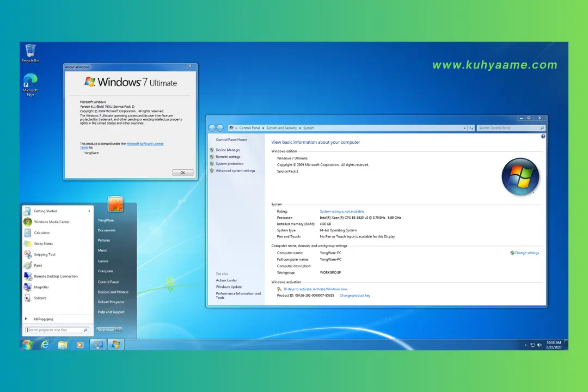Open Windows Media Player from the taskbar
588x392 pixels.
pyautogui.click(x=79, y=344)
